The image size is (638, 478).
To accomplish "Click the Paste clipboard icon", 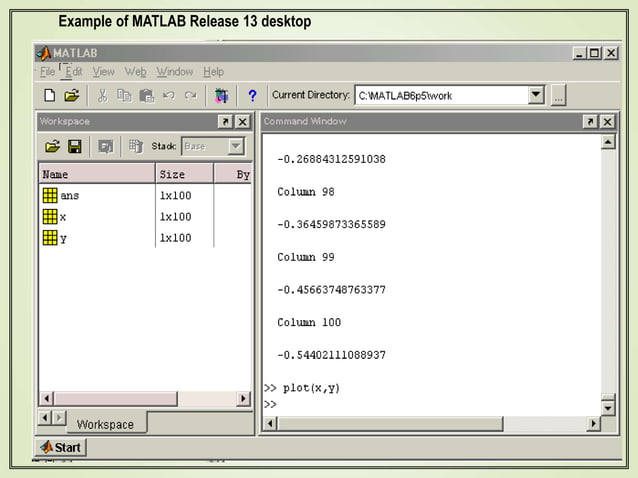I will point(146,96).
